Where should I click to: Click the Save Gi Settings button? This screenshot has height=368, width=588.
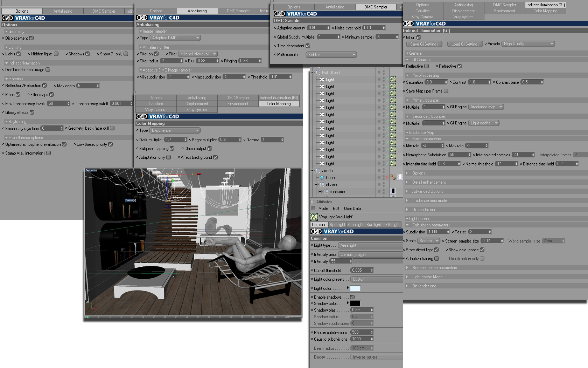pyautogui.click(x=424, y=44)
